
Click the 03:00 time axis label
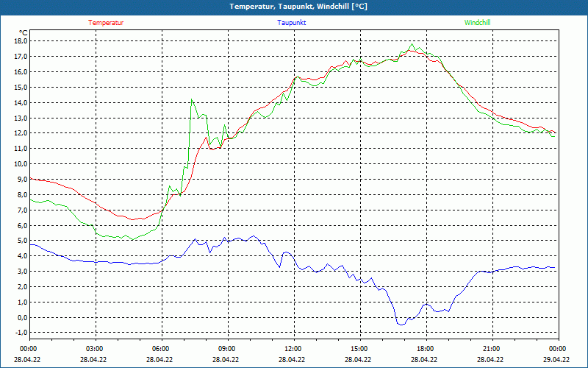(94, 349)
